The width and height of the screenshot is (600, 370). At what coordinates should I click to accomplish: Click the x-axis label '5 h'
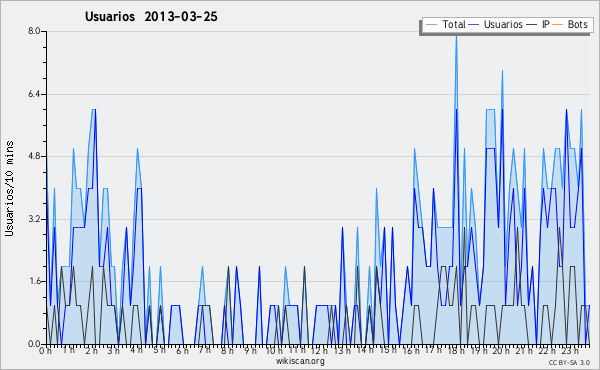tap(160, 350)
